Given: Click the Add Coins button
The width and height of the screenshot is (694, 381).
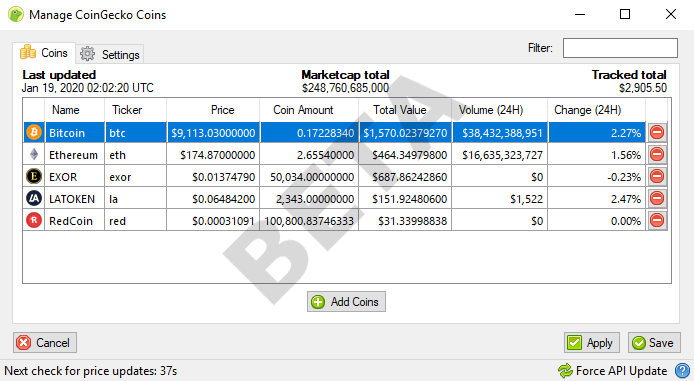Looking at the screenshot, I should point(346,302).
